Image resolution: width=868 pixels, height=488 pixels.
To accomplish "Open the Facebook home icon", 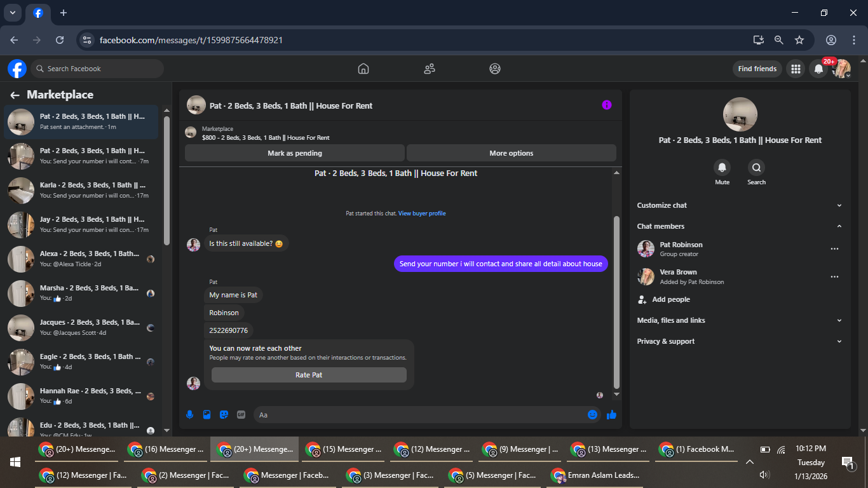I will coord(363,69).
